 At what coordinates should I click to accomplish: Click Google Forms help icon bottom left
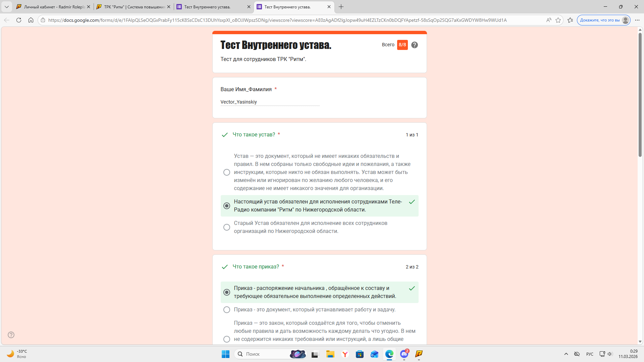tap(11, 335)
